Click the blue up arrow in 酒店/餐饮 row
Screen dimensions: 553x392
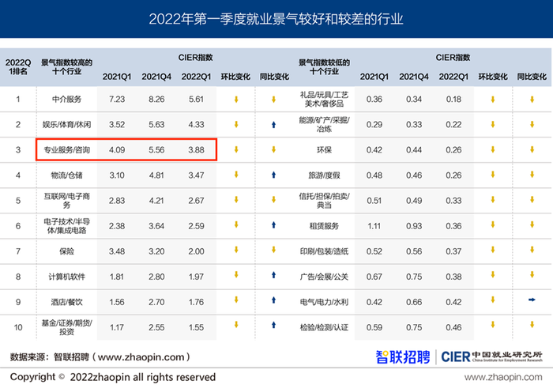pos(273,300)
